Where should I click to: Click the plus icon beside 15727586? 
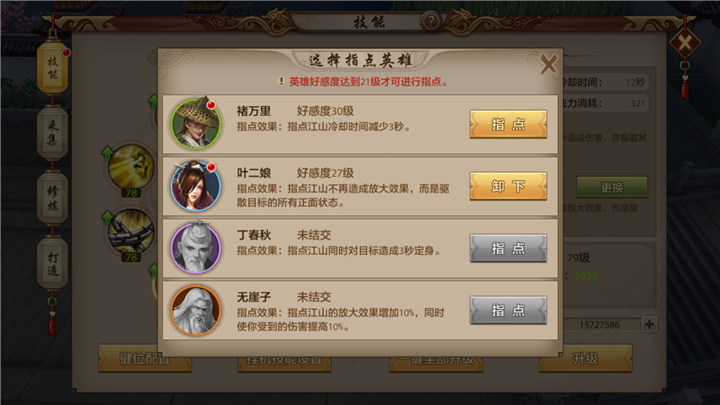pyautogui.click(x=649, y=324)
